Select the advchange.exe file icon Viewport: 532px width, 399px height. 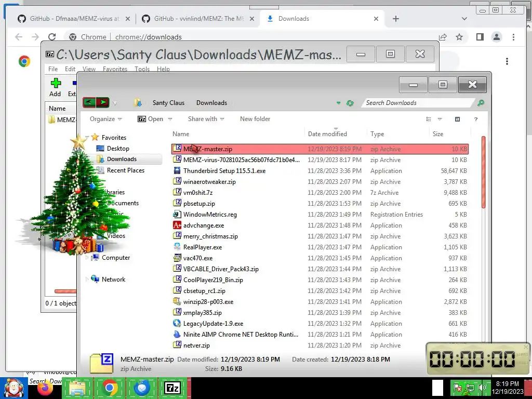177,225
